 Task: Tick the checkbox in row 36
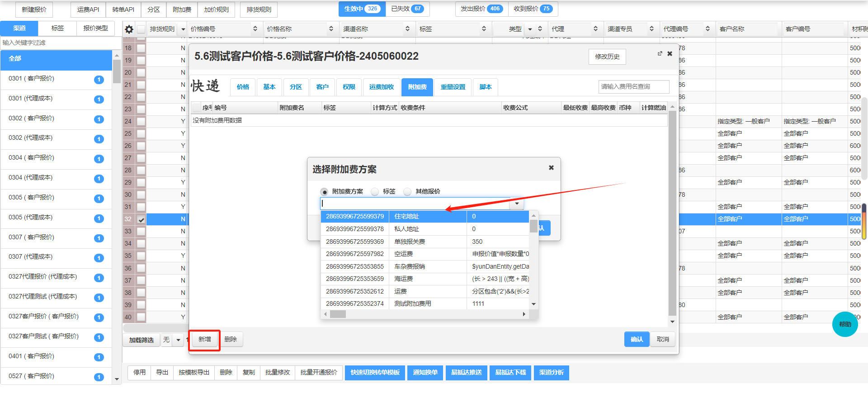click(x=141, y=268)
